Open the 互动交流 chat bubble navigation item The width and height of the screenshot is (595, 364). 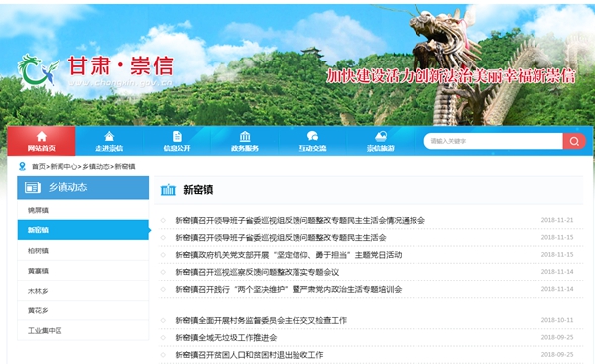pos(312,141)
